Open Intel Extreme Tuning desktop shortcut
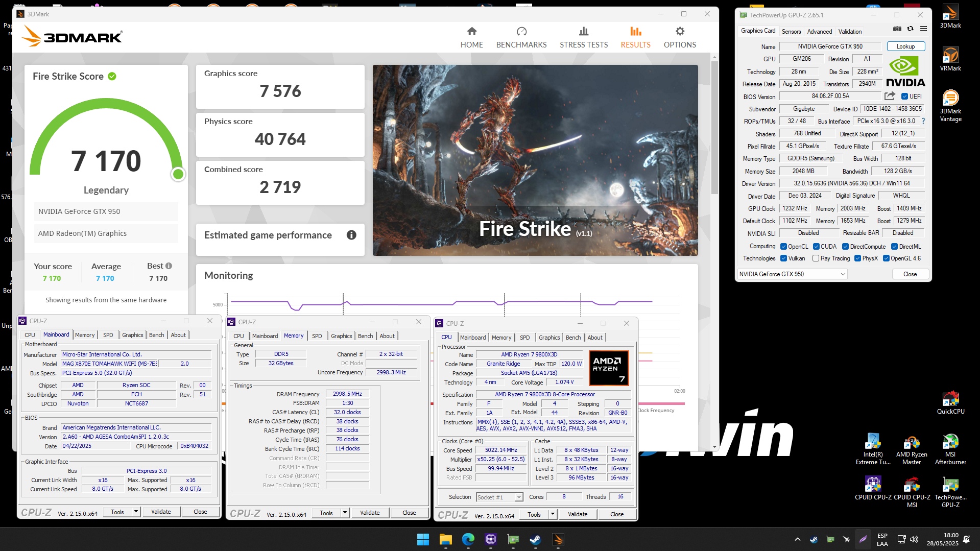 tap(873, 449)
